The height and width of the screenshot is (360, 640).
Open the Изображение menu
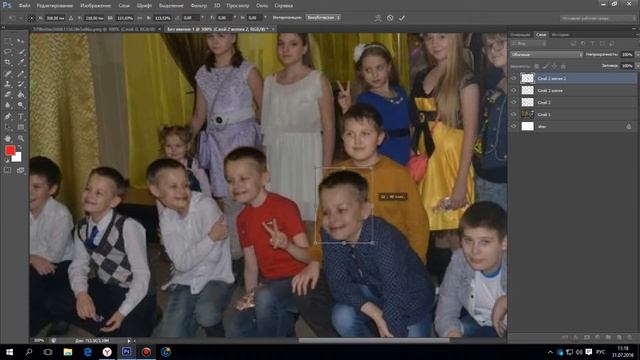96,6
